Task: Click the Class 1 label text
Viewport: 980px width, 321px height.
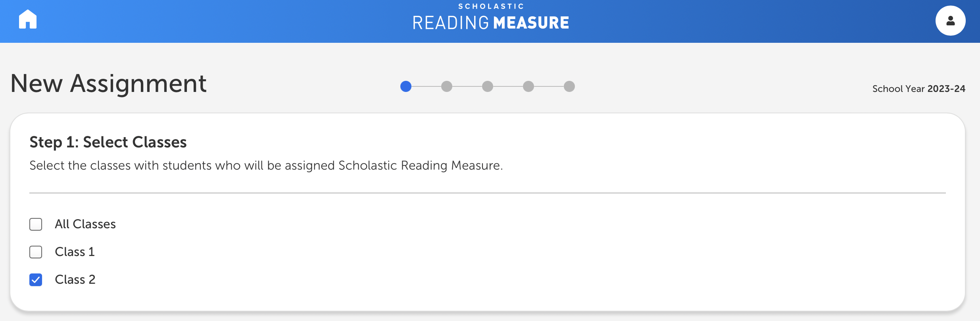Action: pyautogui.click(x=75, y=252)
